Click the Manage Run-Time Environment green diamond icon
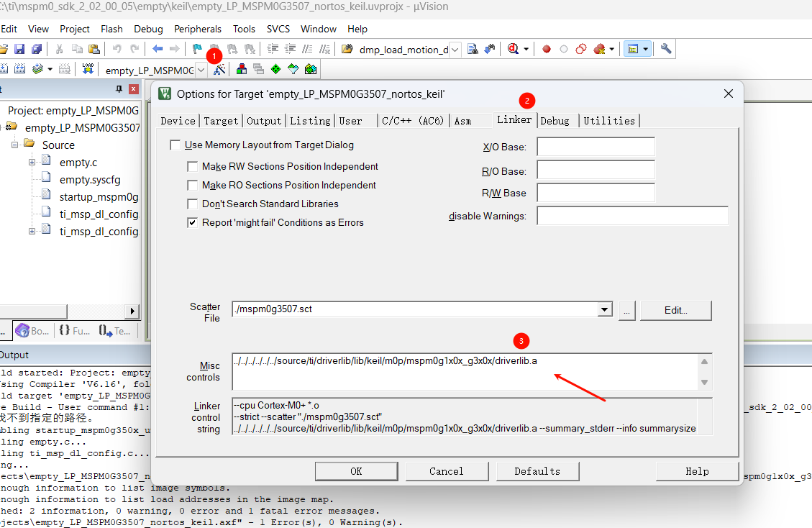 click(275, 69)
